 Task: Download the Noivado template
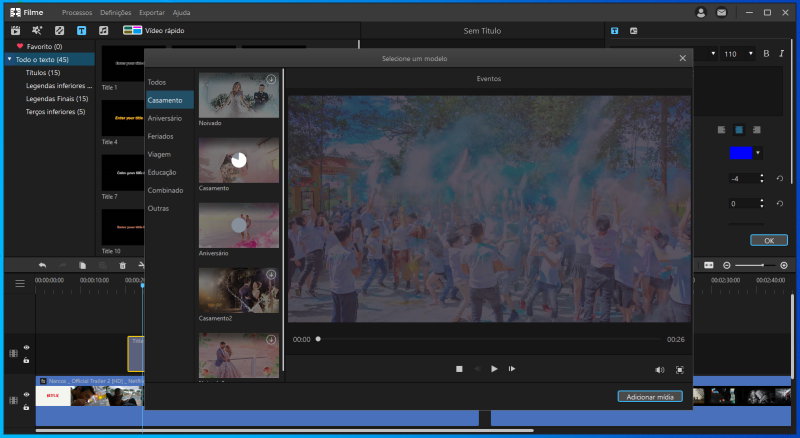click(x=271, y=79)
